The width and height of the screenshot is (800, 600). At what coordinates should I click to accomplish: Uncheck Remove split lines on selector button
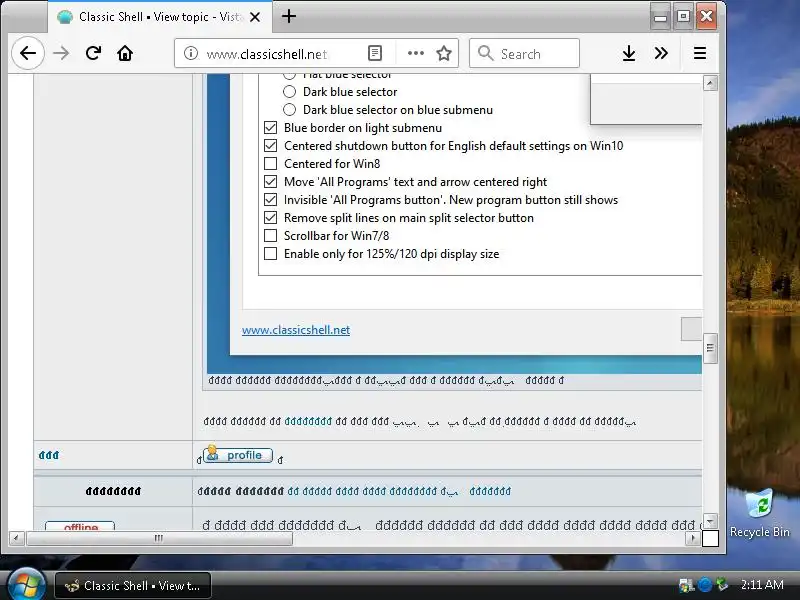click(x=270, y=218)
